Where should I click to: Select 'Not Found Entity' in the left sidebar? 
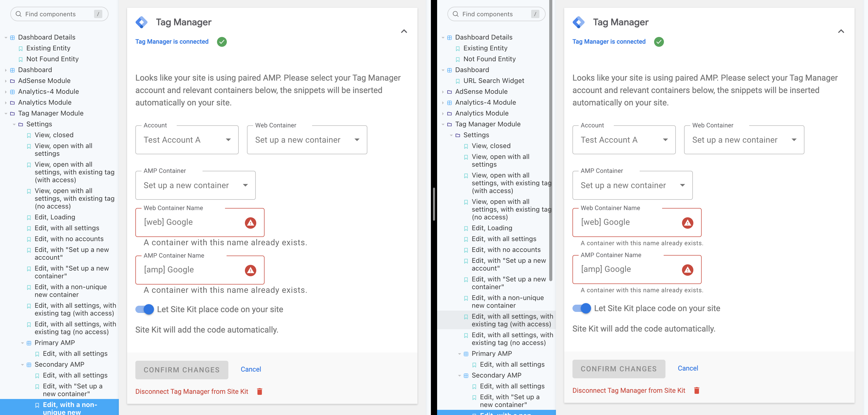52,59
